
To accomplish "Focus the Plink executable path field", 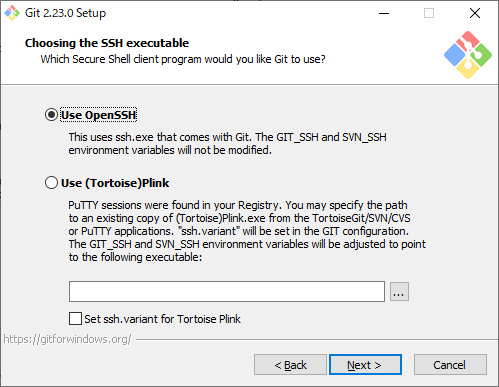I will [227, 292].
